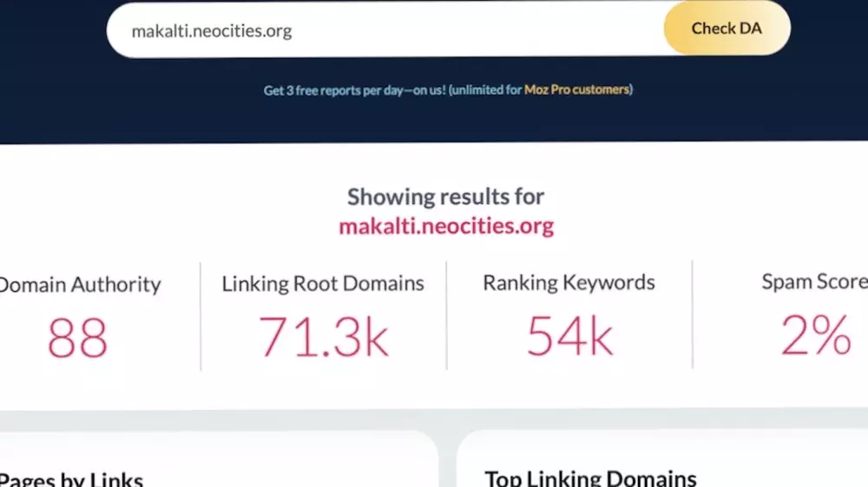Select the 2% spam score value
Image resolution: width=868 pixels, height=487 pixels.
tap(816, 336)
